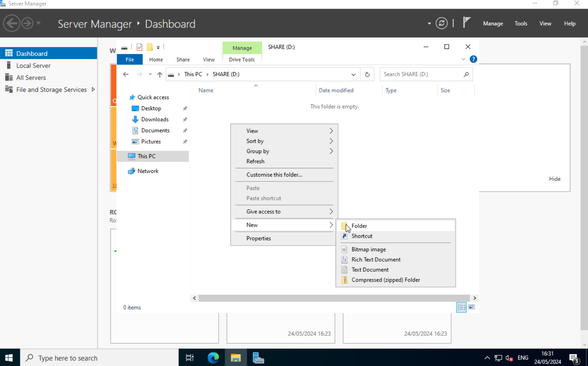Open the Drive Tools tab
Screen dimensions: 588x366
242,60
